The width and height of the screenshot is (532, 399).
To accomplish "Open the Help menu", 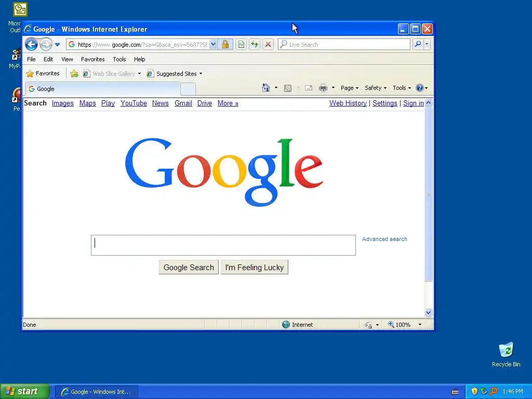I will [139, 59].
